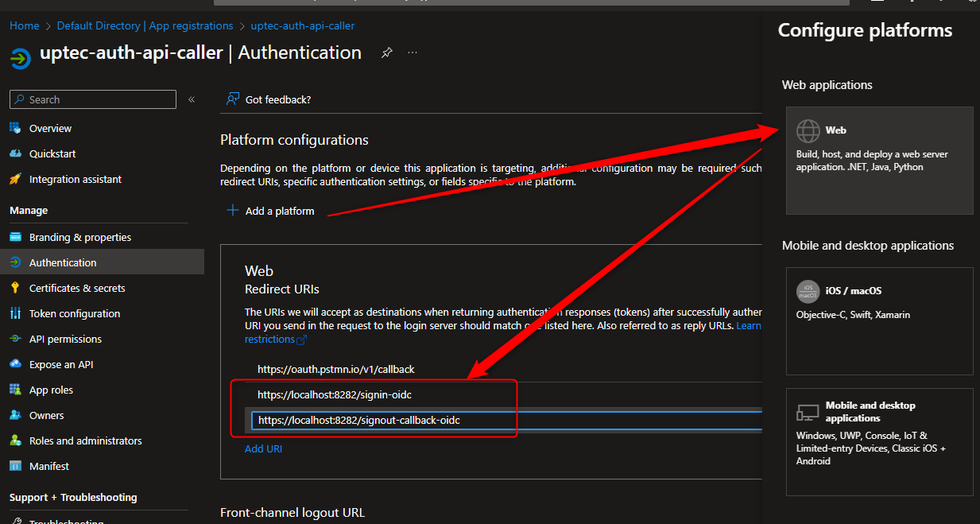Open Integration assistant
980x524 pixels.
click(x=76, y=179)
